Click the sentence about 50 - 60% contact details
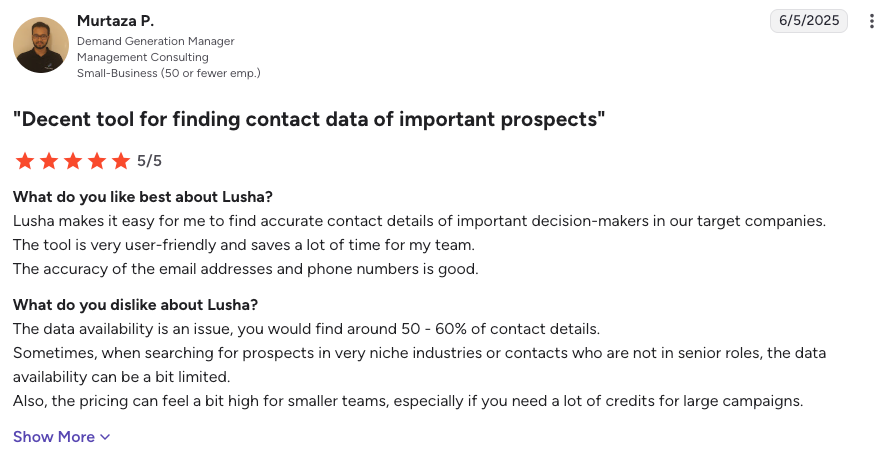Screen dimensions: 885x455 306,329
